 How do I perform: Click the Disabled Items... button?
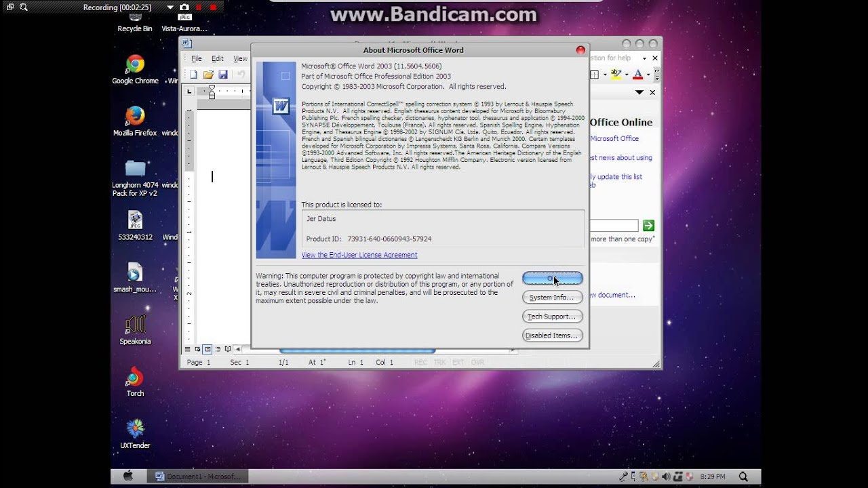[x=552, y=335]
